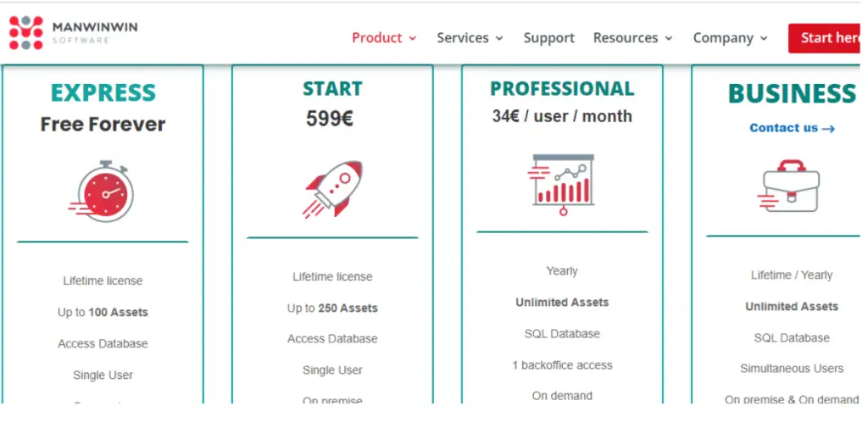Expand the Resources dropdown chevron

tap(669, 38)
